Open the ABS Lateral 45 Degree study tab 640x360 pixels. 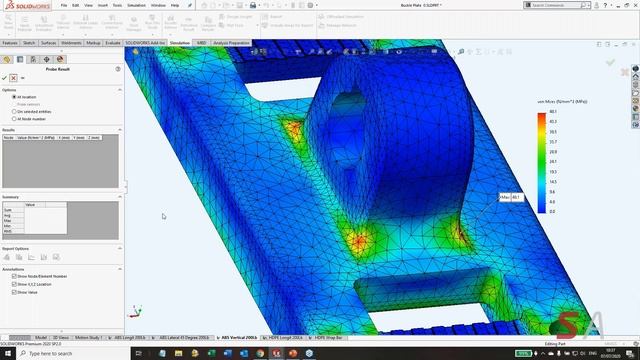183,338
